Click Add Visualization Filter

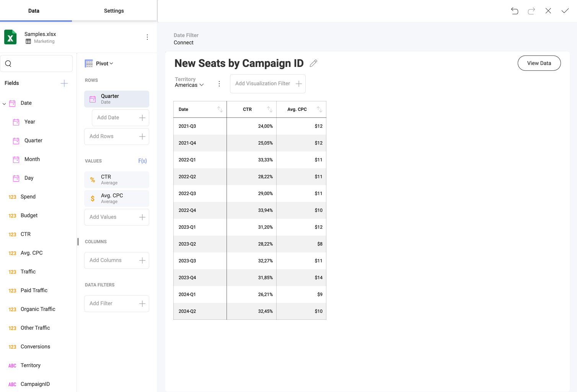[x=268, y=84]
